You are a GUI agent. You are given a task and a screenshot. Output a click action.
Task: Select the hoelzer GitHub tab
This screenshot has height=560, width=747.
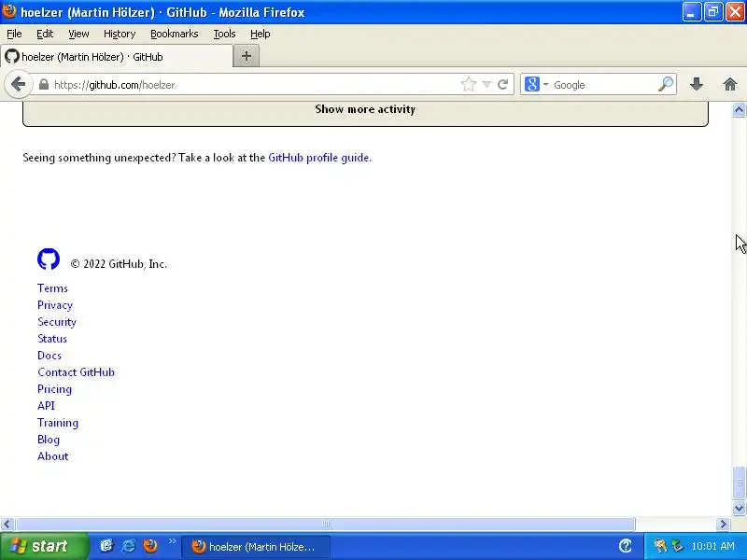(x=116, y=57)
